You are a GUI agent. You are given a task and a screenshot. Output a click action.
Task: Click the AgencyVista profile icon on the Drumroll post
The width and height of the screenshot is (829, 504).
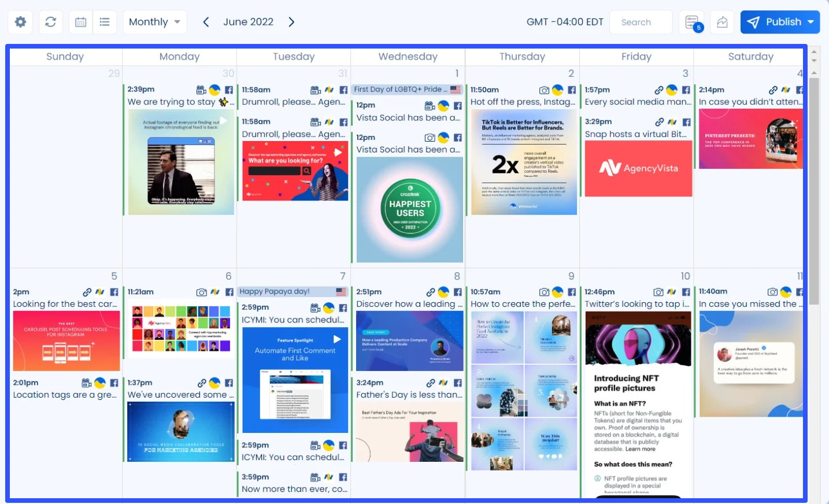point(330,90)
